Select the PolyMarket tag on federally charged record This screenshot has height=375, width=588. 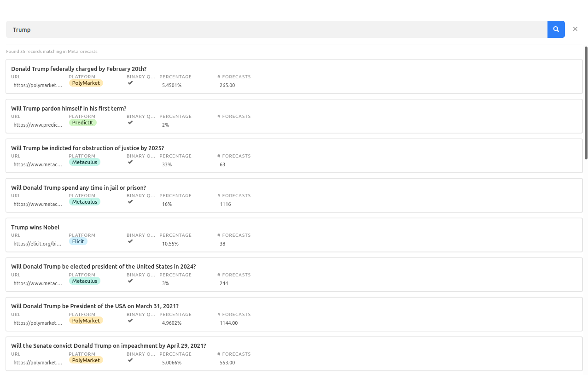[86, 83]
